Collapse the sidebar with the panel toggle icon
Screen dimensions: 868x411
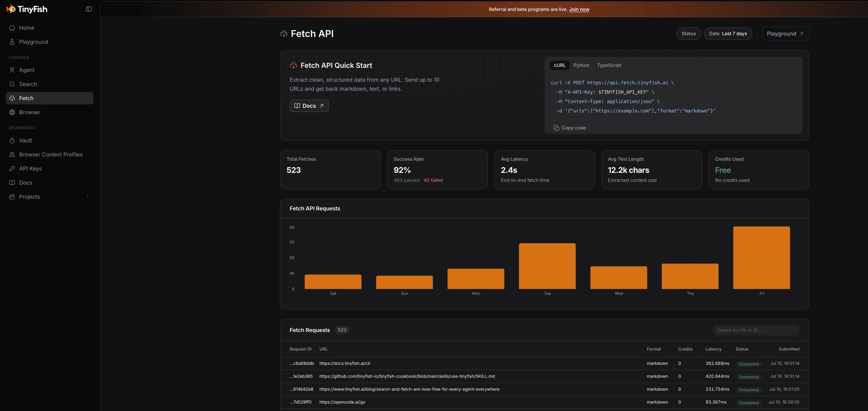tap(89, 9)
